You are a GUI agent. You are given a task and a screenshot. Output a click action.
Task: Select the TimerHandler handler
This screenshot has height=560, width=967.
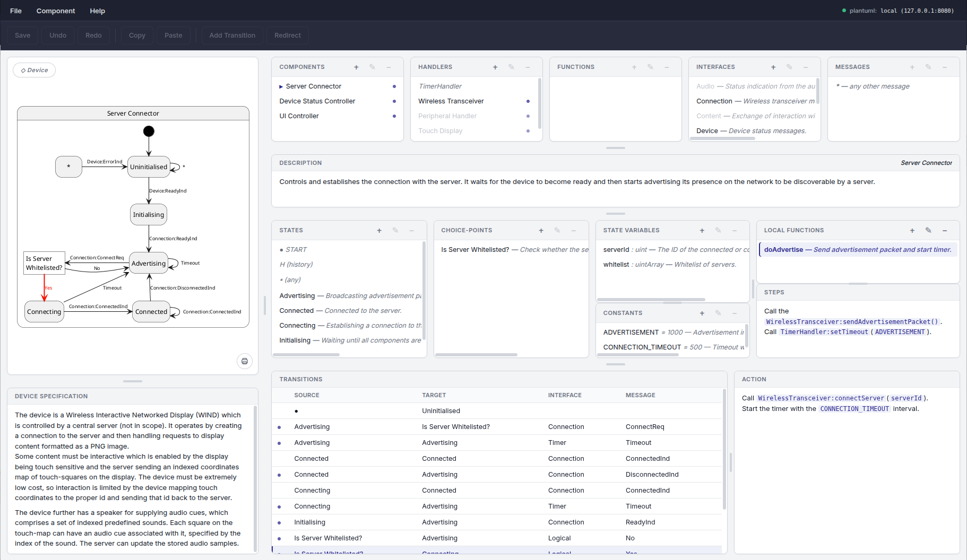coord(475,86)
